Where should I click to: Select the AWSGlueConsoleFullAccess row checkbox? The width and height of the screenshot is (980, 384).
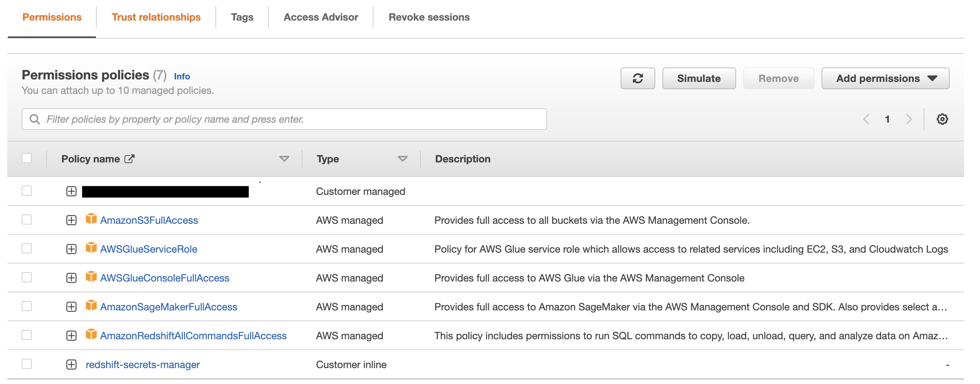(27, 277)
